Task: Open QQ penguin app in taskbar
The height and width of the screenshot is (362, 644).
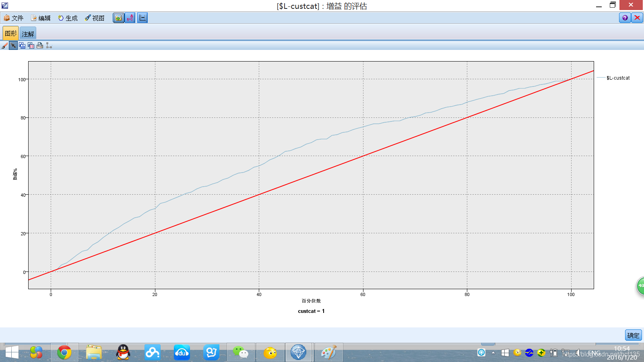Action: [123, 352]
